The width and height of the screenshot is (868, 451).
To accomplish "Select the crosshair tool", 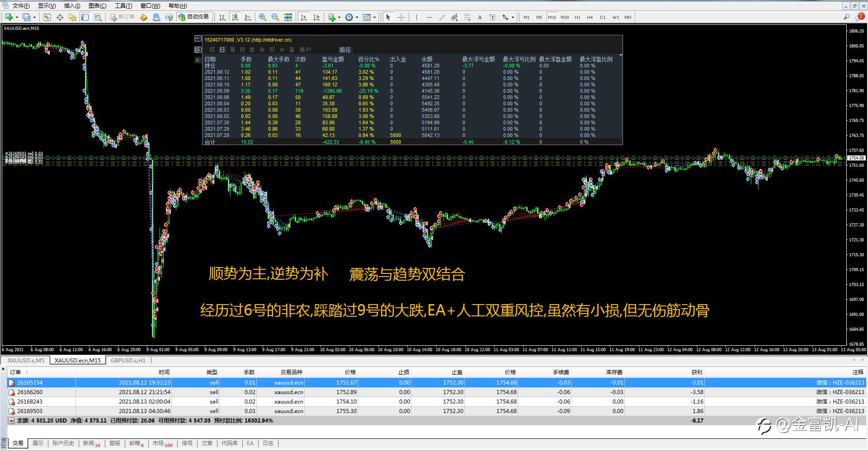I will (401, 17).
